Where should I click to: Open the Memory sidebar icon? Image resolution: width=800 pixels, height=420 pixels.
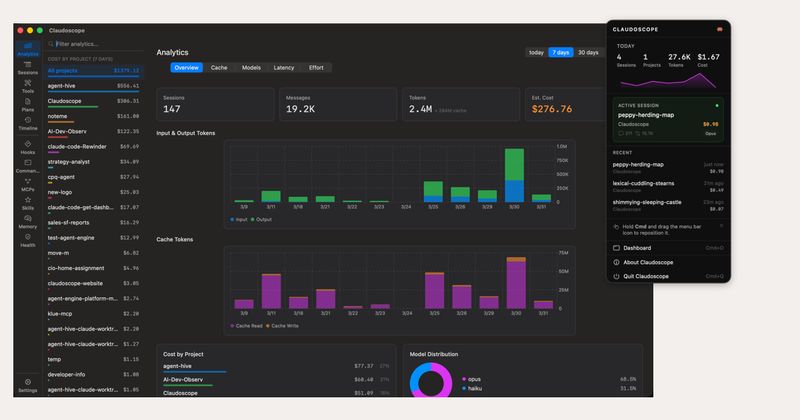[28, 221]
